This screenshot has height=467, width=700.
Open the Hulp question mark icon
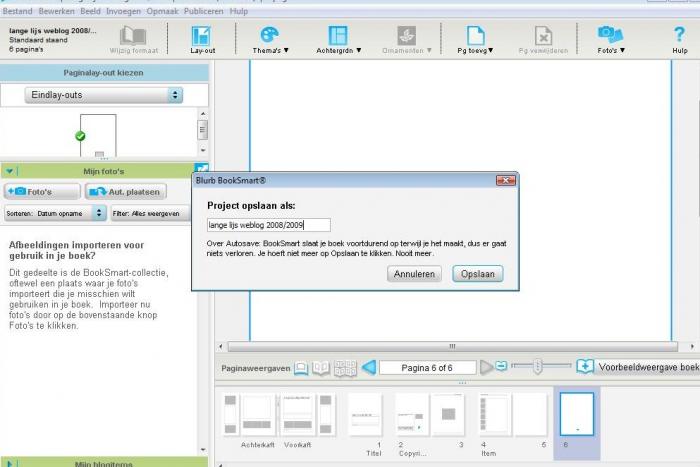tap(679, 34)
